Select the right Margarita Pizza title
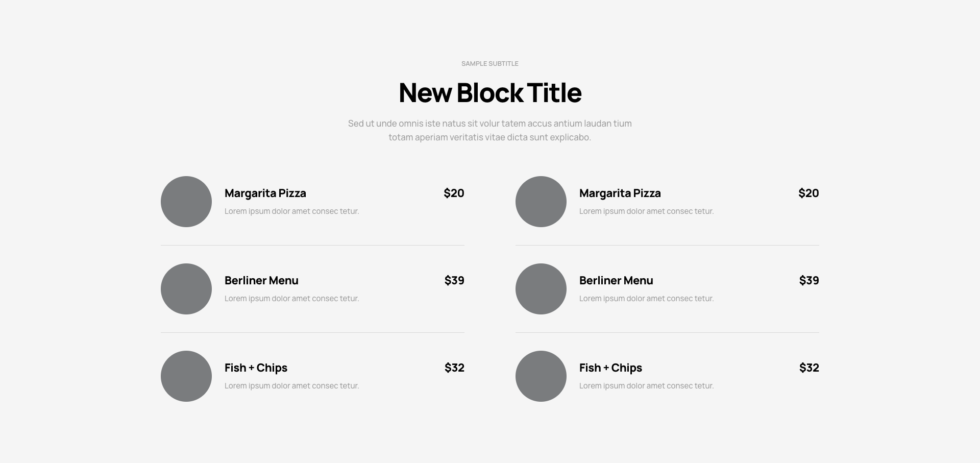This screenshot has width=980, height=463. [x=620, y=193]
